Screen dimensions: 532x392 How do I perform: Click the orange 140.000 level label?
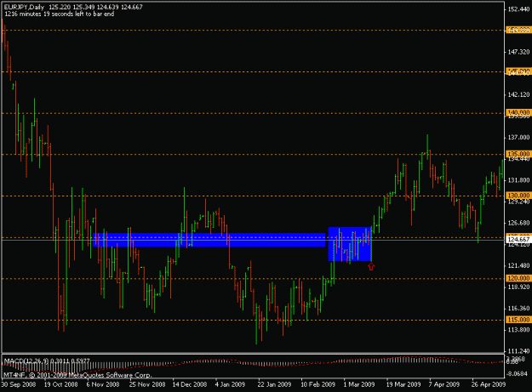click(518, 112)
